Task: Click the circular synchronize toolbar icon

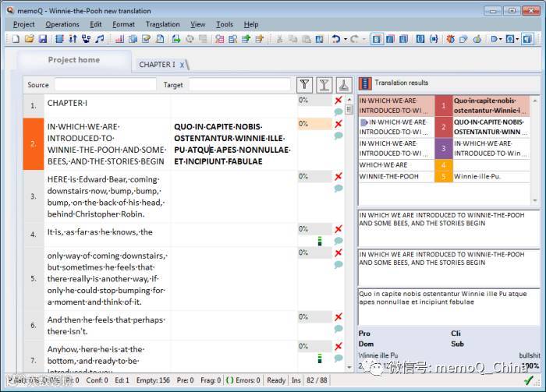Action: (x=190, y=39)
